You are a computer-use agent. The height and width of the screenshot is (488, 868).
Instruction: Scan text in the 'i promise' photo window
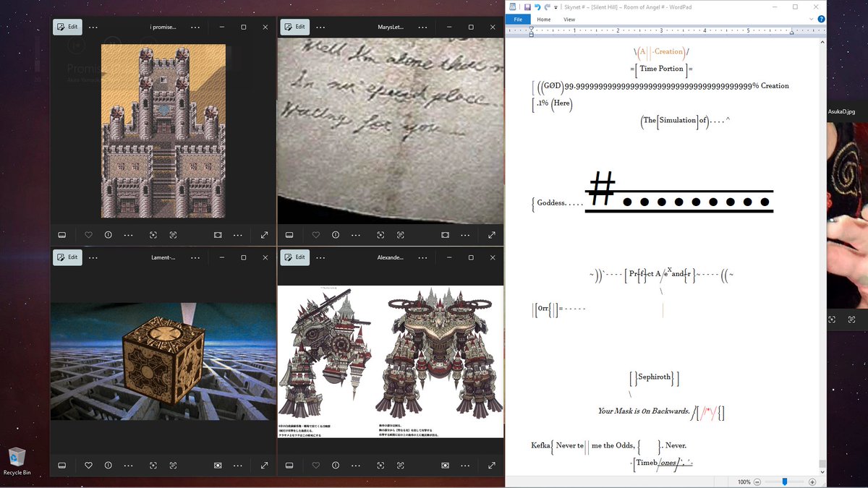coord(173,235)
